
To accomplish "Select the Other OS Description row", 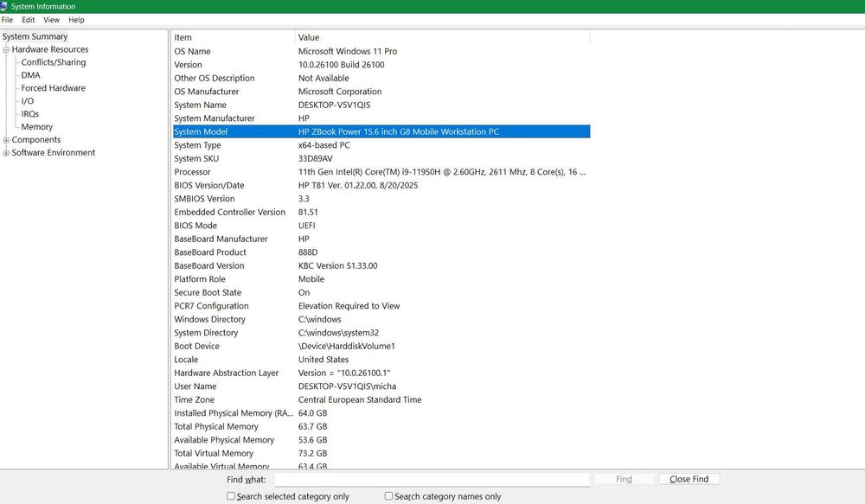I will (x=381, y=79).
